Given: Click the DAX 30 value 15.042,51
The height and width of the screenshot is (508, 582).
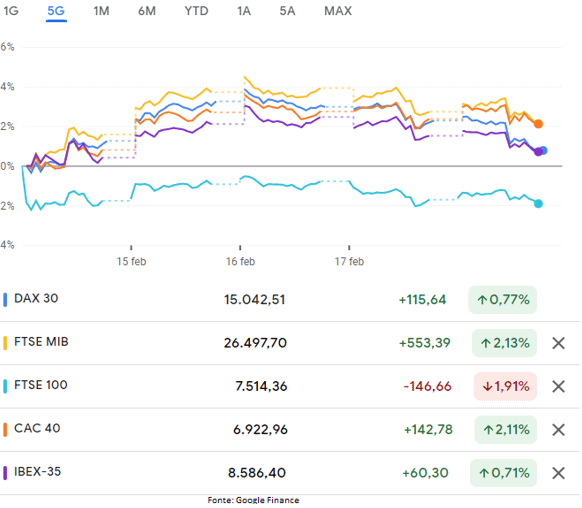Looking at the screenshot, I should (255, 300).
